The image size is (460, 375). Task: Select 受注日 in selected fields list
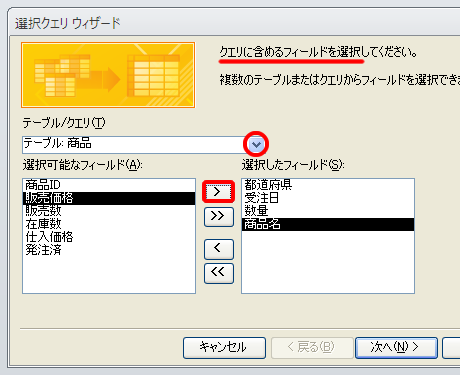coord(328,198)
